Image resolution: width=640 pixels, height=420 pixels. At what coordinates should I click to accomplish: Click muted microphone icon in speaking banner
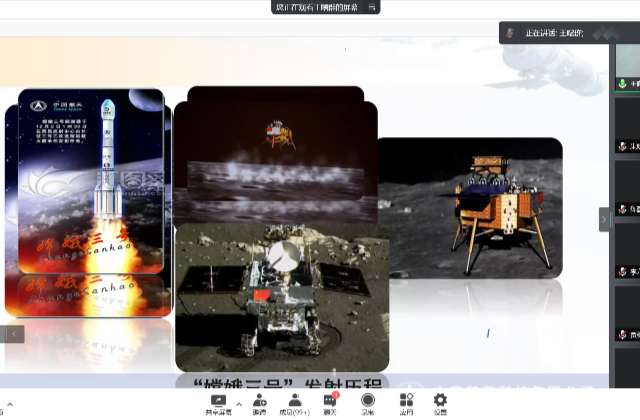tap(511, 33)
